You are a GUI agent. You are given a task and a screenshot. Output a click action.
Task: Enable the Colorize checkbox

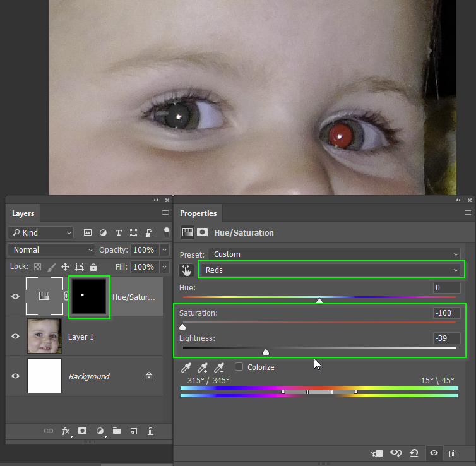point(239,367)
